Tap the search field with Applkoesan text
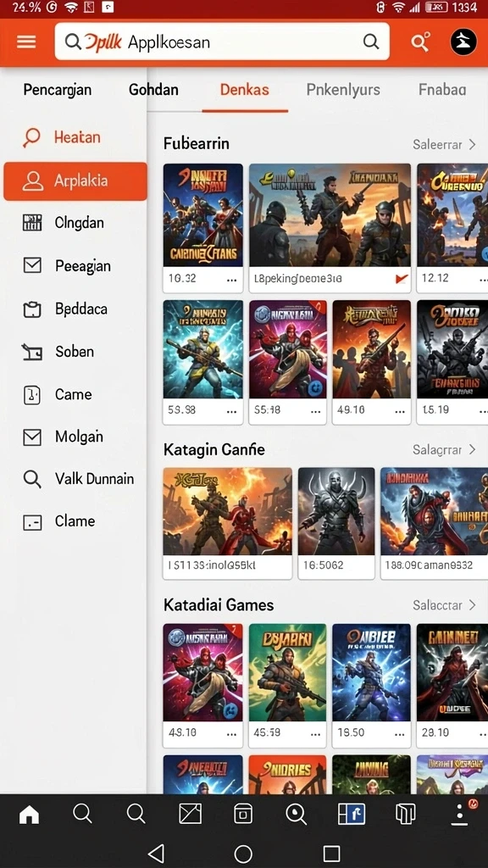The image size is (488, 868). 222,42
